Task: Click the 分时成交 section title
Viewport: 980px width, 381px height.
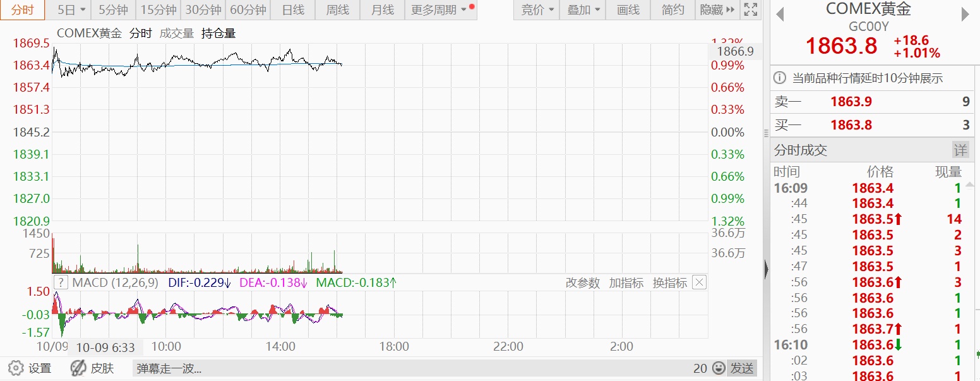Action: [801, 150]
